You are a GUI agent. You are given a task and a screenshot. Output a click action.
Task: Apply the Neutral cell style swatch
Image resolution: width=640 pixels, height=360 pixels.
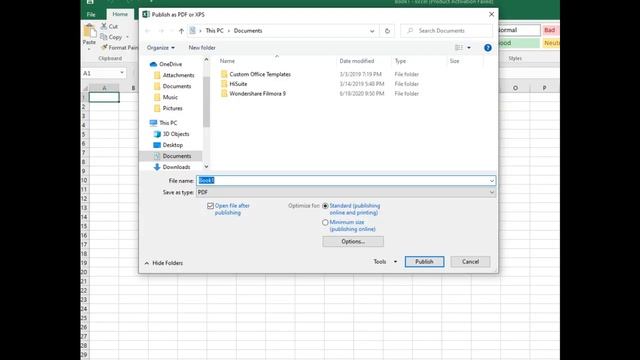551,43
